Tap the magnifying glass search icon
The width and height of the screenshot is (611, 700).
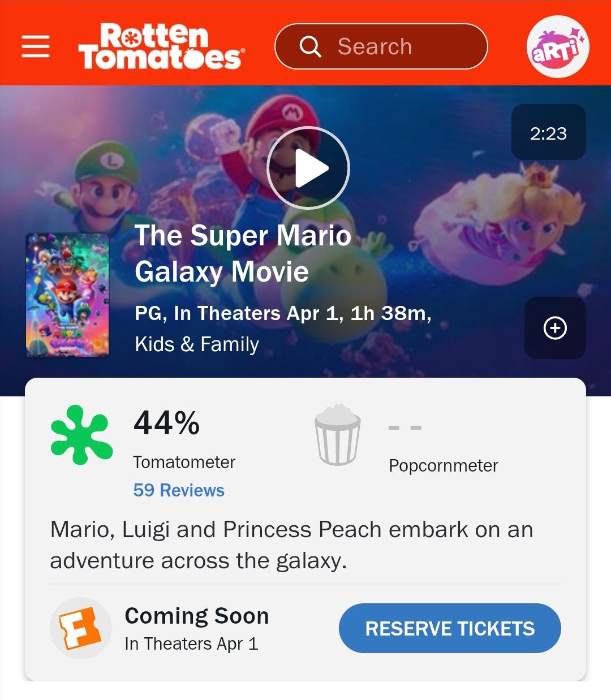point(310,46)
